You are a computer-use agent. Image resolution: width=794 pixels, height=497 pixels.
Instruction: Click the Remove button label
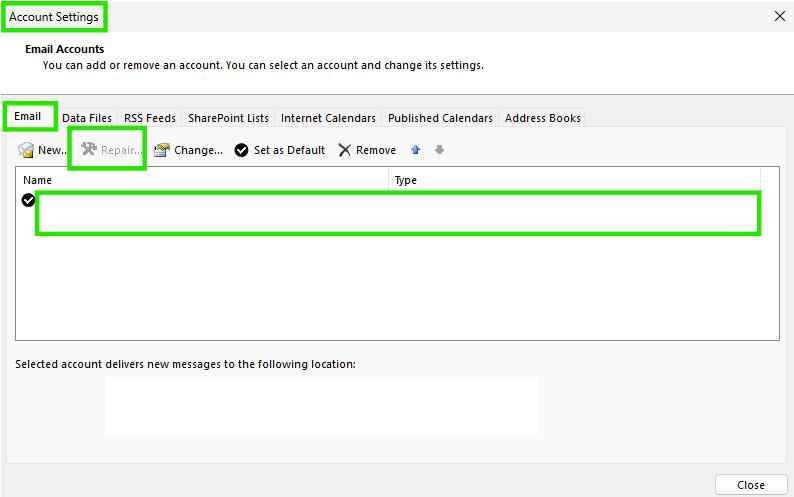pyautogui.click(x=376, y=150)
